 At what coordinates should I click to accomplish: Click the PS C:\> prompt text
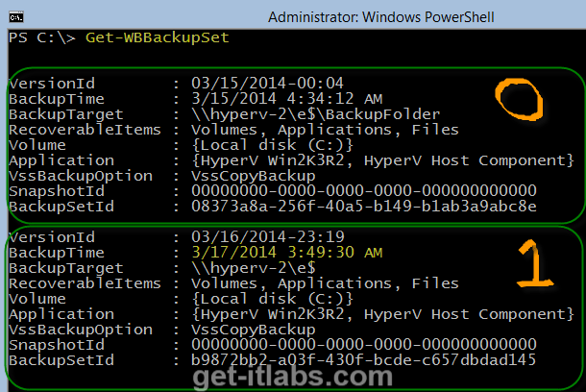pyautogui.click(x=42, y=37)
